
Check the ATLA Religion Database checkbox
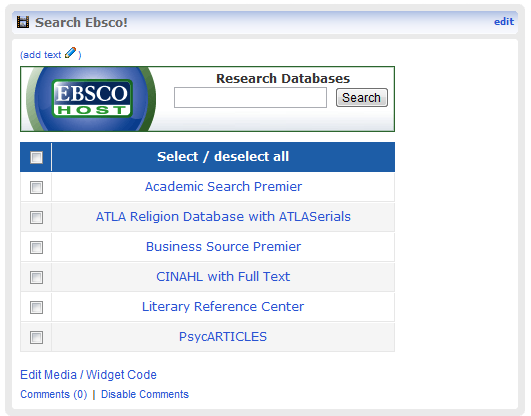(36, 217)
